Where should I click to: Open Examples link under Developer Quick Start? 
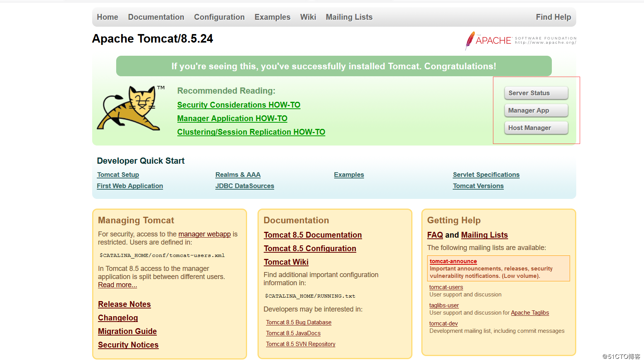point(349,175)
